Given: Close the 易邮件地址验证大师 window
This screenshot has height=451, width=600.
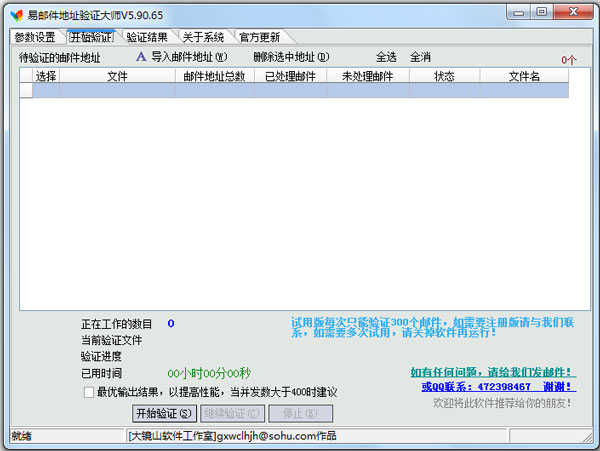Looking at the screenshot, I should pos(573,12).
